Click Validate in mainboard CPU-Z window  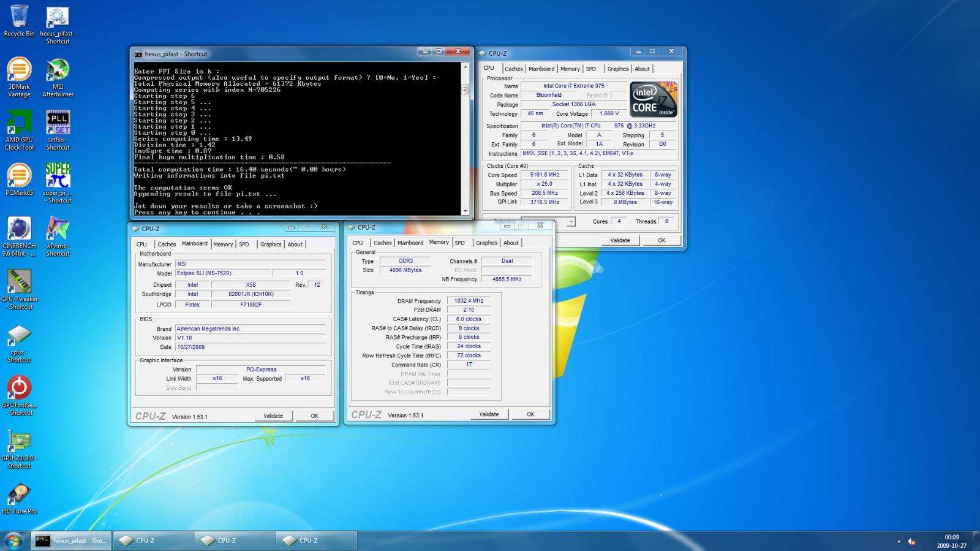click(x=273, y=416)
